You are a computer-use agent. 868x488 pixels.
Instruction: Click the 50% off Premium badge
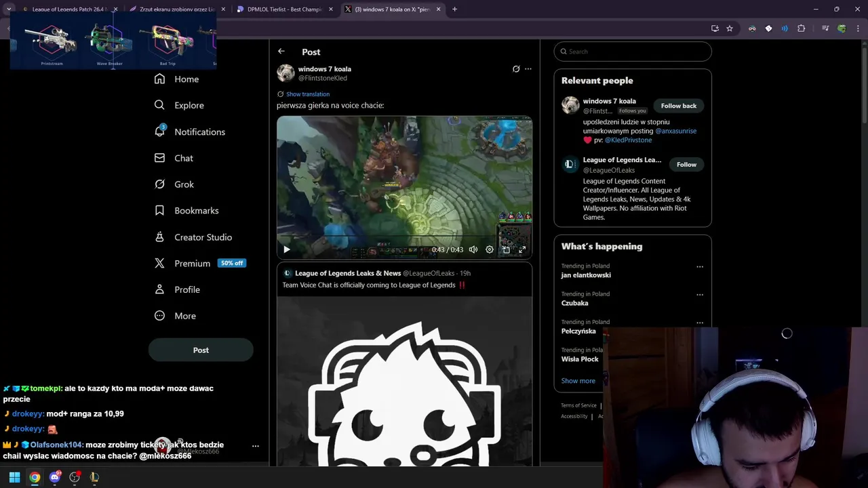click(x=232, y=263)
